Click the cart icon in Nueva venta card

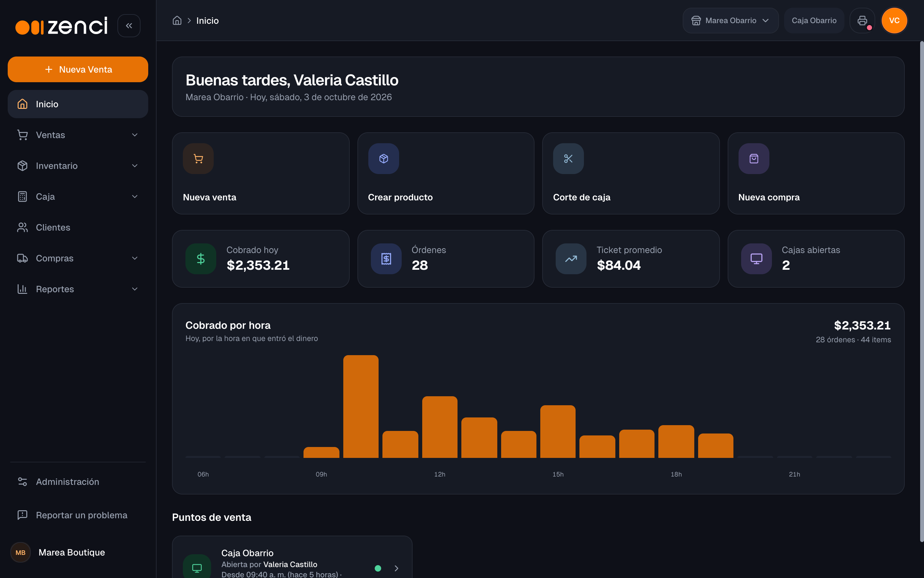click(198, 159)
